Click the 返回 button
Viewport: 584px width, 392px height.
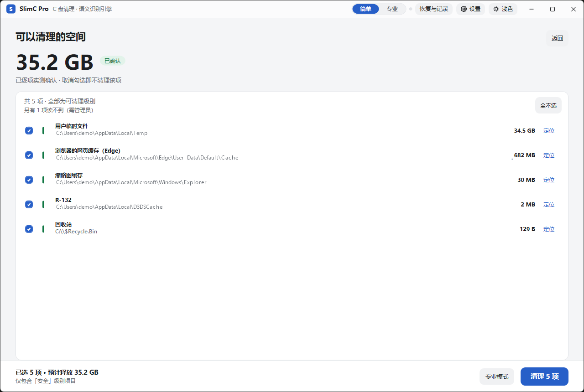point(557,38)
